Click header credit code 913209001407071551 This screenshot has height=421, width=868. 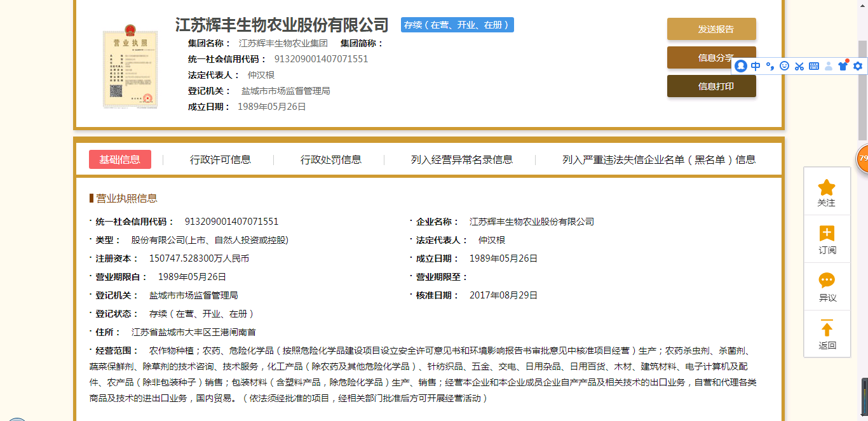tap(321, 59)
